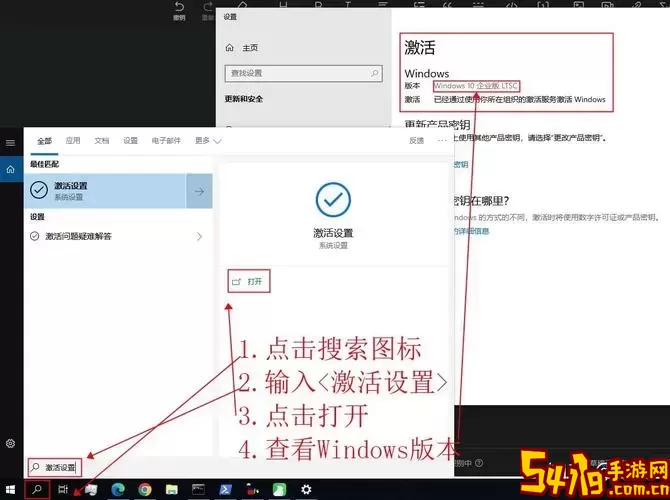This screenshot has height=500, width=670.
Task: Open the 激活问题疑难解答 settings result
Action: point(116,236)
